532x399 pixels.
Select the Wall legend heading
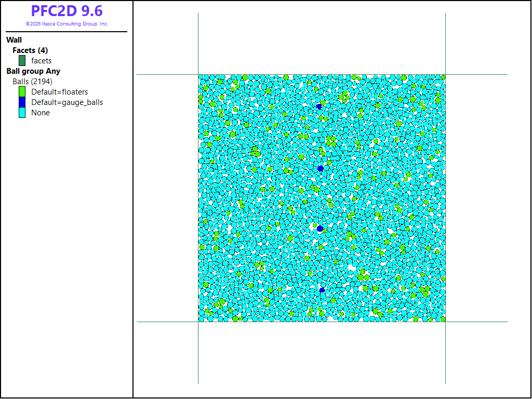[14, 40]
